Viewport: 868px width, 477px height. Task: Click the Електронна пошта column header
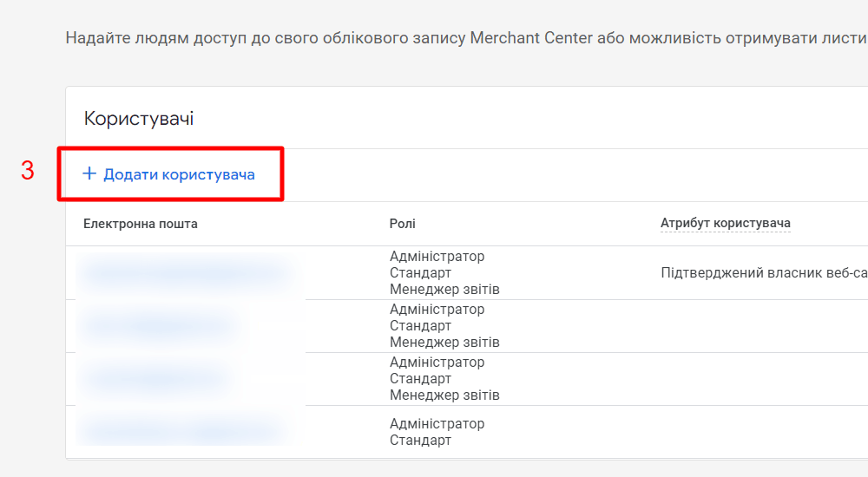[141, 224]
